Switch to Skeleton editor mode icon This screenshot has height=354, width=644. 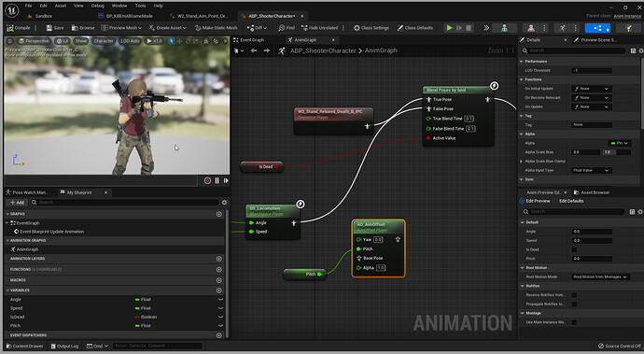coord(504,28)
